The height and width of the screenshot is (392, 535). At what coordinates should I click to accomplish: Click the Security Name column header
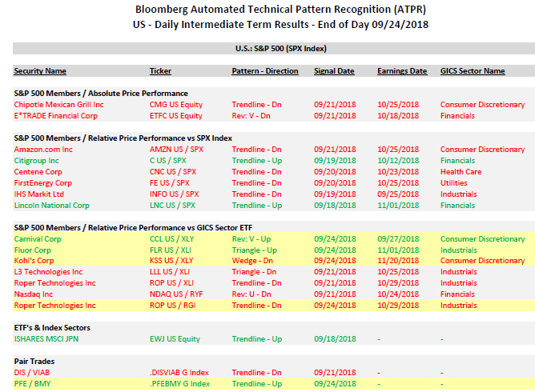(40, 71)
